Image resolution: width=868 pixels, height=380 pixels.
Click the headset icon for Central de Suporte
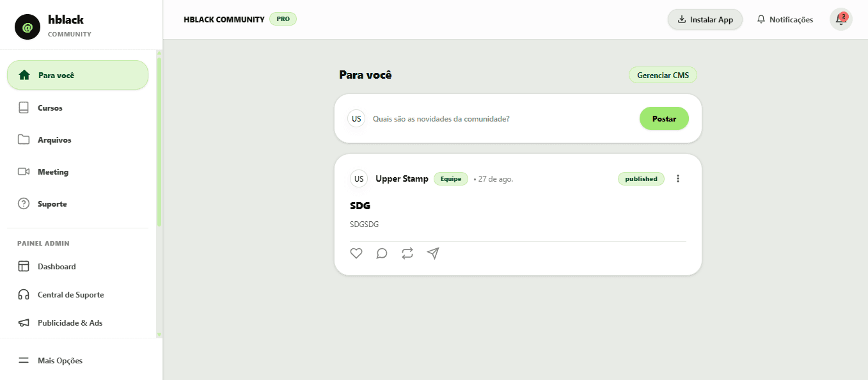[x=24, y=294]
